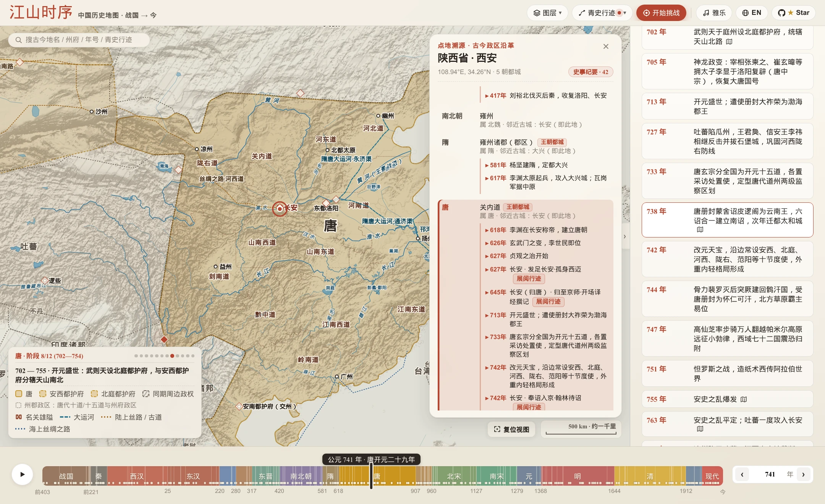Reset map with 复位视图 button
This screenshot has width=825, height=504.
click(x=512, y=430)
